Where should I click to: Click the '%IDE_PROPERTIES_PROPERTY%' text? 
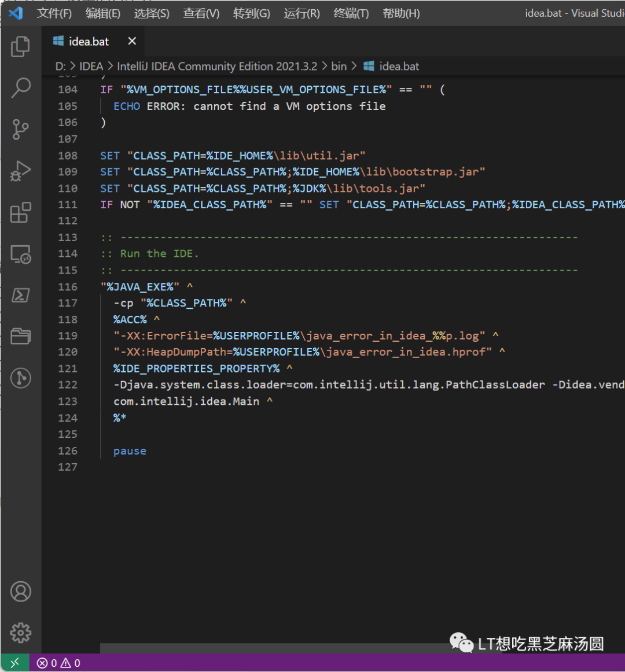click(x=196, y=368)
